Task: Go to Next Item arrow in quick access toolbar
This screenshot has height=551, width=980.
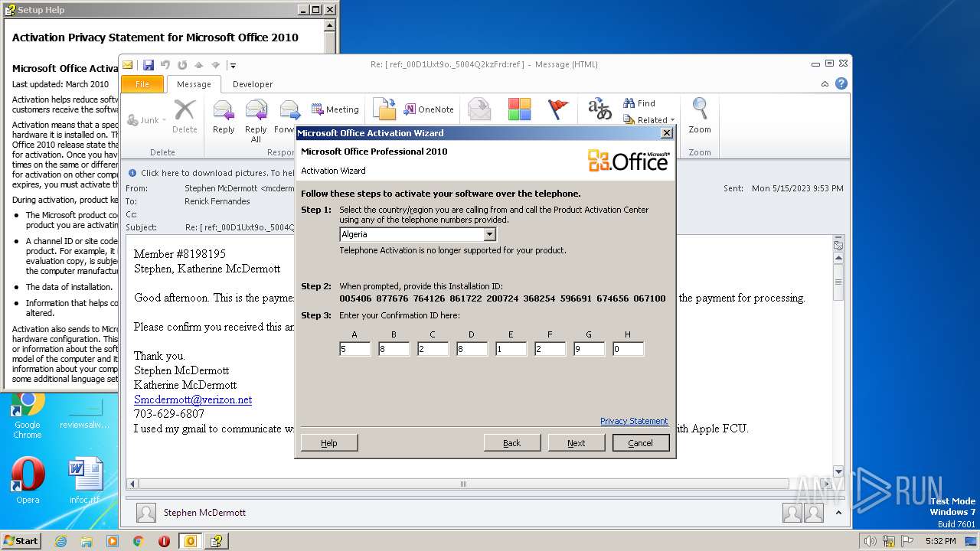Action: 215,65
